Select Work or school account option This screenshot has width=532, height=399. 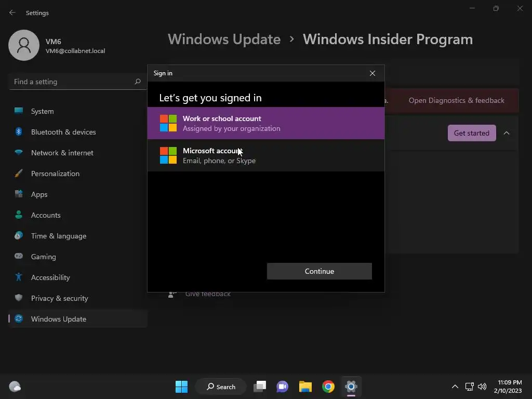pos(265,123)
